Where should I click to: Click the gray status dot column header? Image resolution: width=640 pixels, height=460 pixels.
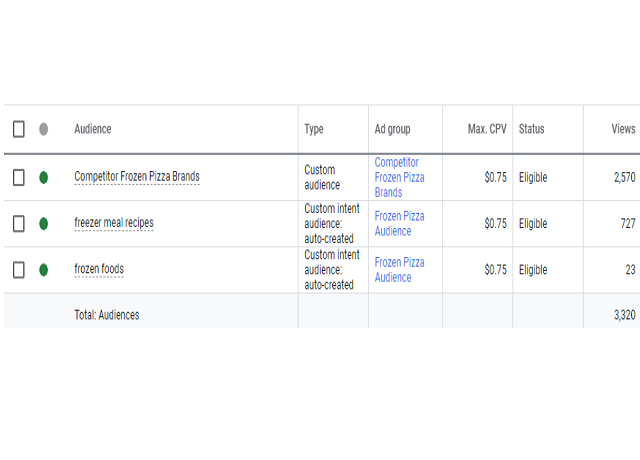tap(43, 129)
